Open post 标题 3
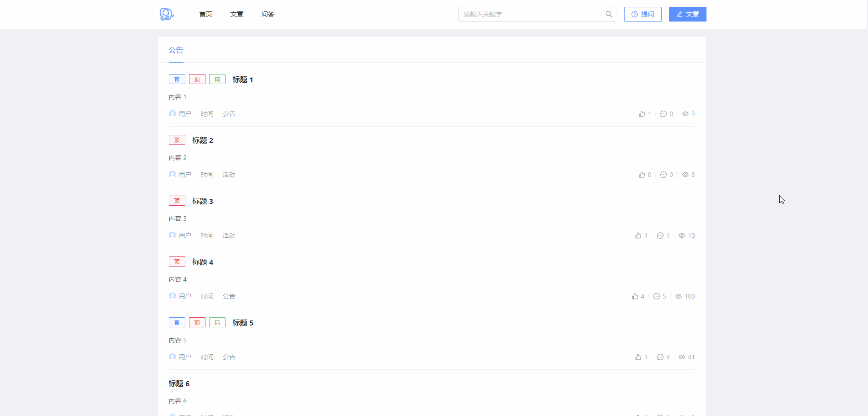The height and width of the screenshot is (416, 868). coord(203,201)
